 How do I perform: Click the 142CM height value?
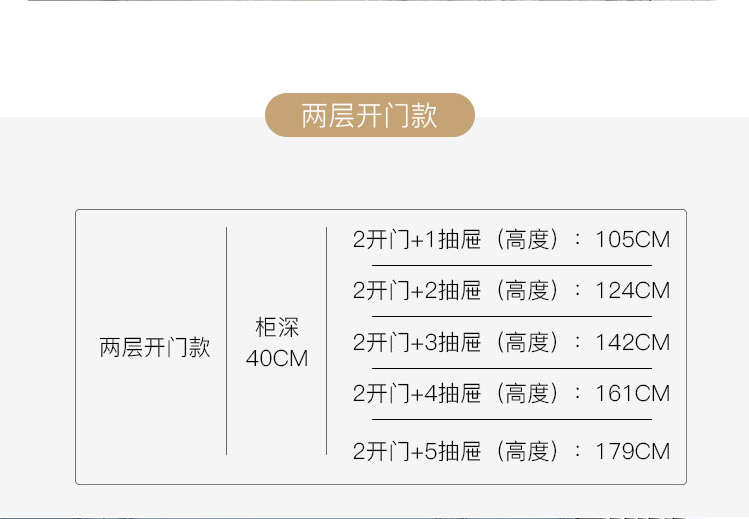pos(632,343)
